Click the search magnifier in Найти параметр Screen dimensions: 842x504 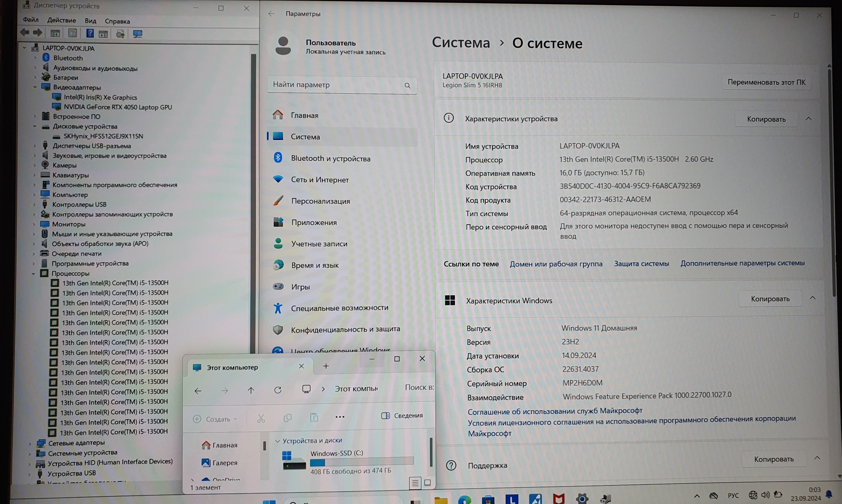point(407,86)
